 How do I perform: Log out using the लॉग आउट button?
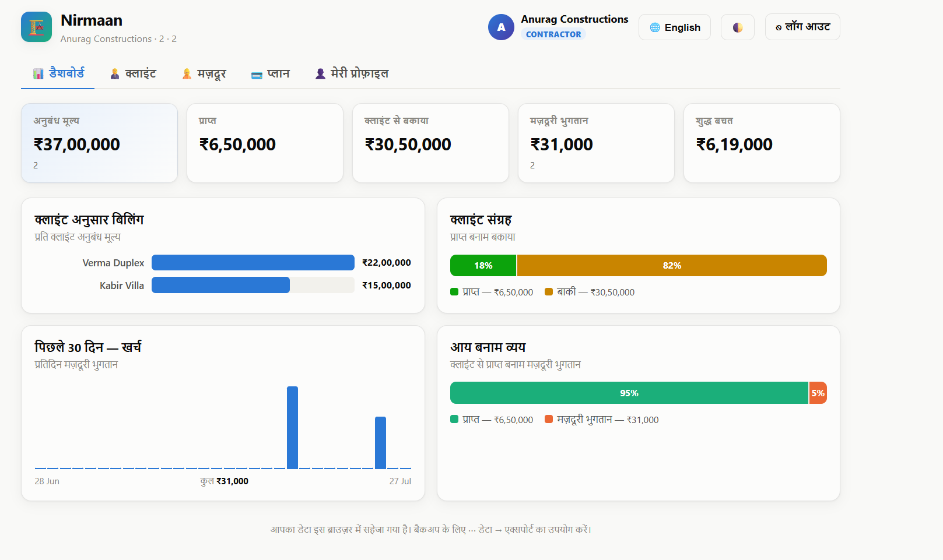pos(802,27)
